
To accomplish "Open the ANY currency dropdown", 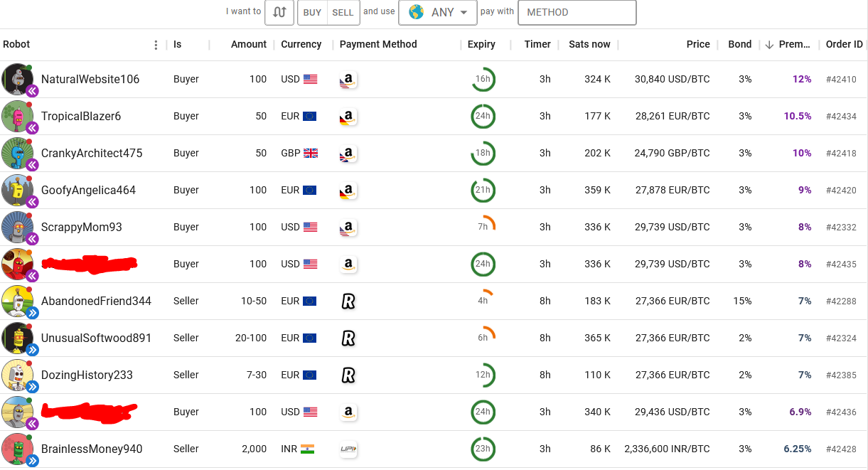I will [437, 12].
